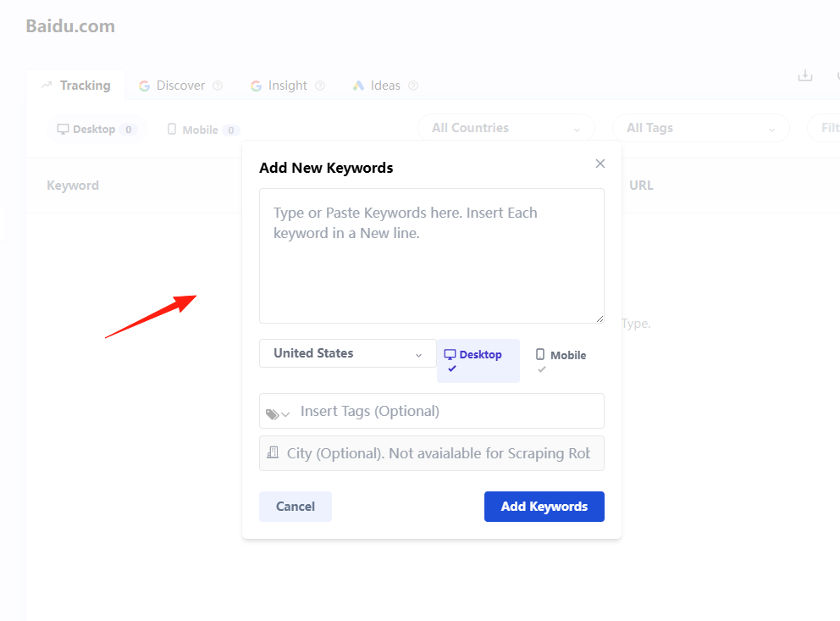Toggle Mobile device in the dialog

561,361
